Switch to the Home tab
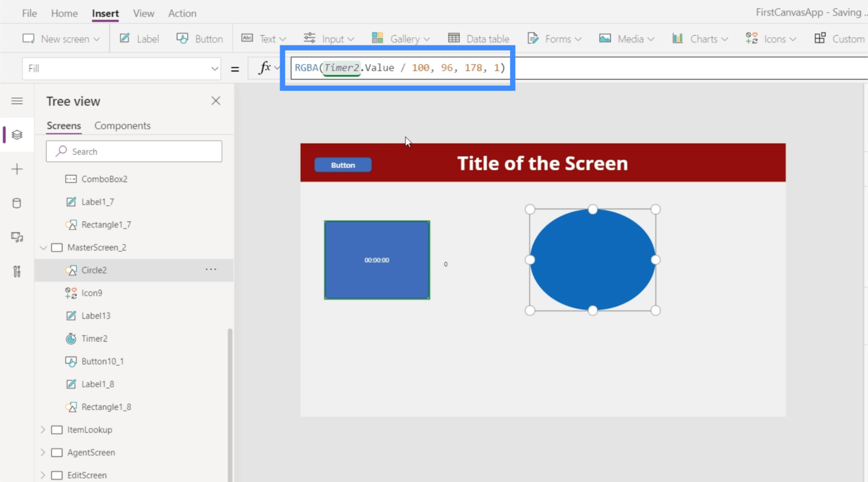This screenshot has height=482, width=868. [x=65, y=13]
